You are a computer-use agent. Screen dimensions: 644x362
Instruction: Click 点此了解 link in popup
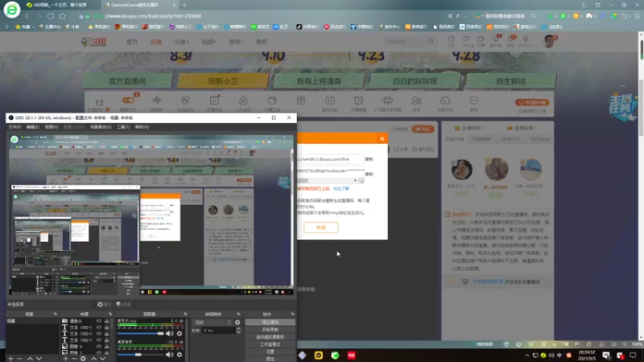coord(341,189)
